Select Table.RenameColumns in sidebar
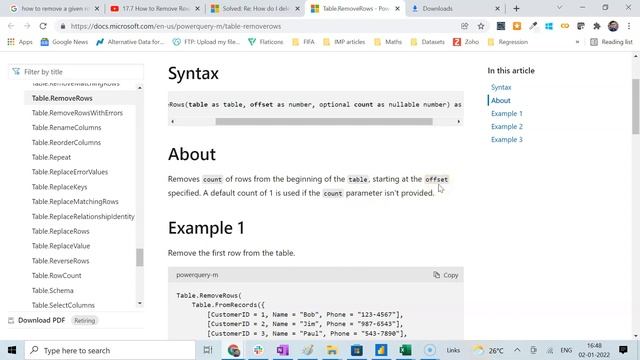Viewport: 640px width, 360px height. click(67, 127)
